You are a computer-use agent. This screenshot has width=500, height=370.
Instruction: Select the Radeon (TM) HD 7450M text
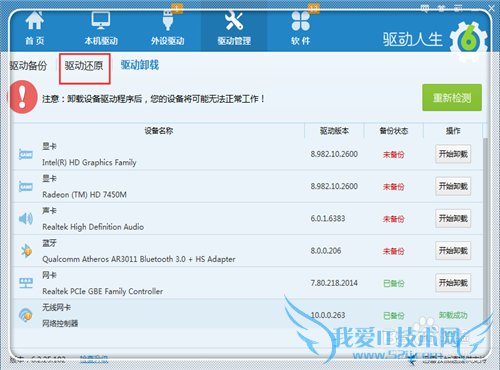(84, 194)
